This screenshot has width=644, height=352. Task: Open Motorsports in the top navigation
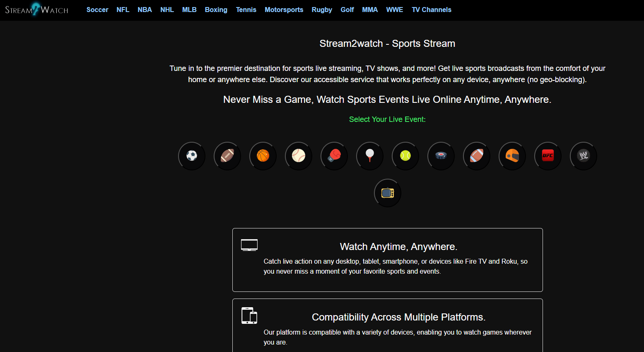click(x=284, y=10)
